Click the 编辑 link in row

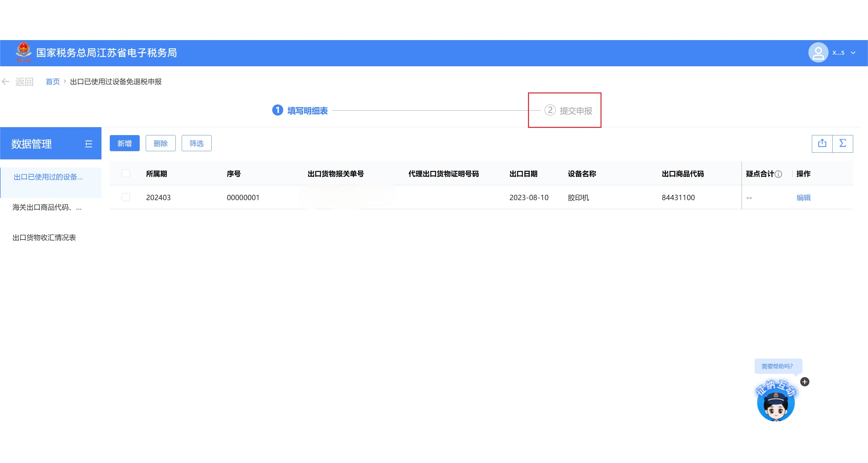(803, 198)
